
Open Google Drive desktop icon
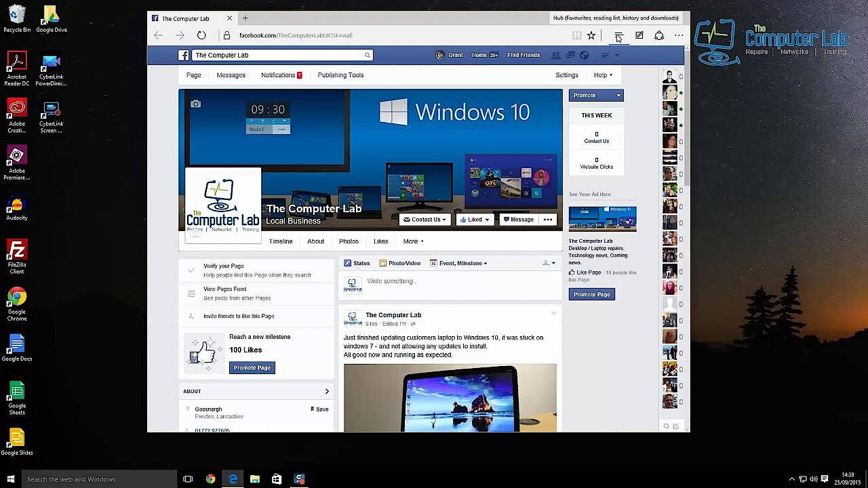[52, 19]
